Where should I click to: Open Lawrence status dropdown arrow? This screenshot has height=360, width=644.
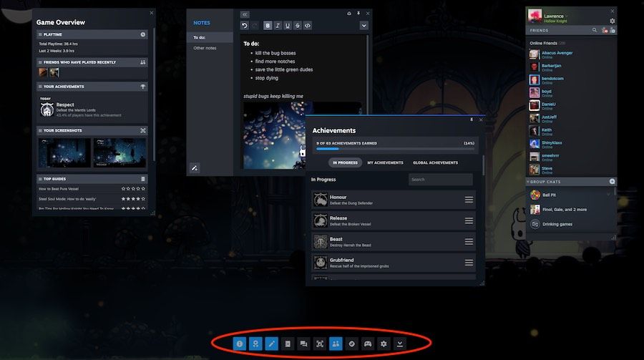[x=567, y=16]
